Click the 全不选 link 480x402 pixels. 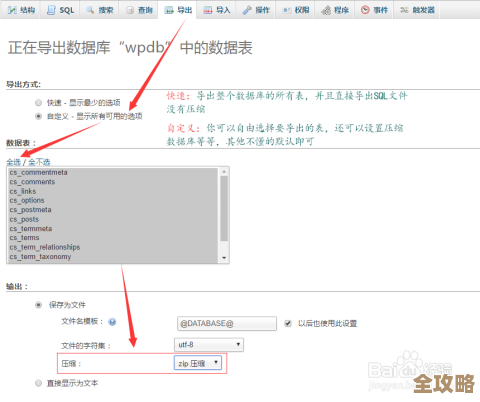click(x=39, y=162)
